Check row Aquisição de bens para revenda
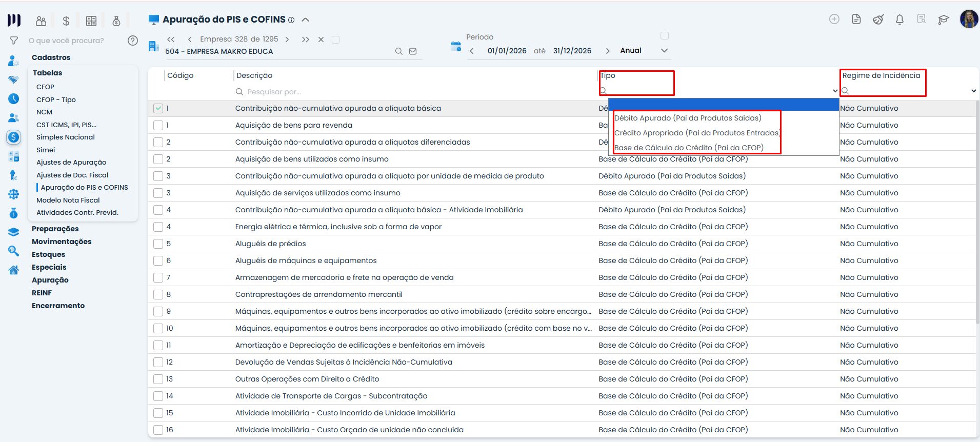 pyautogui.click(x=158, y=125)
